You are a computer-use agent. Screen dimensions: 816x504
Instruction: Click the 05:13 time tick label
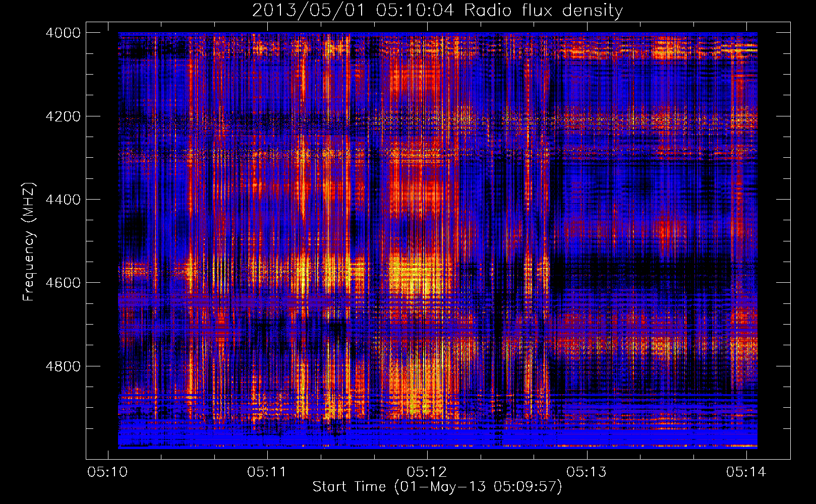(x=586, y=472)
